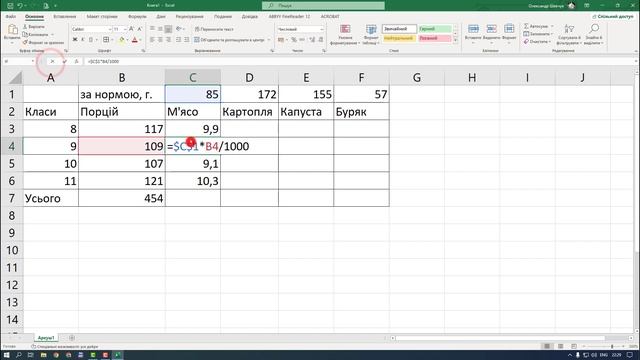Decrease font size with small A
The image size is (640, 360).
click(x=140, y=29)
